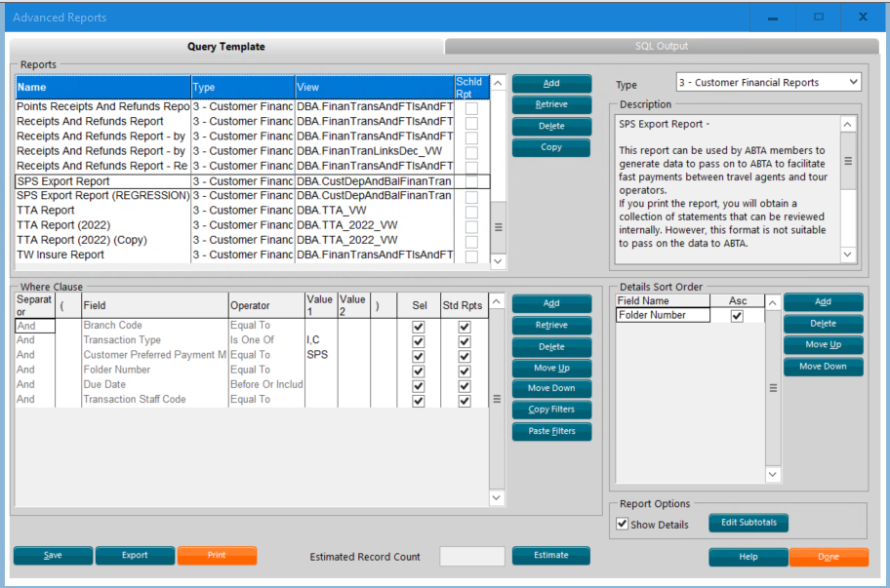The width and height of the screenshot is (890, 588).
Task: Click Copy Filters in the Where Clause section
Action: click(x=551, y=410)
